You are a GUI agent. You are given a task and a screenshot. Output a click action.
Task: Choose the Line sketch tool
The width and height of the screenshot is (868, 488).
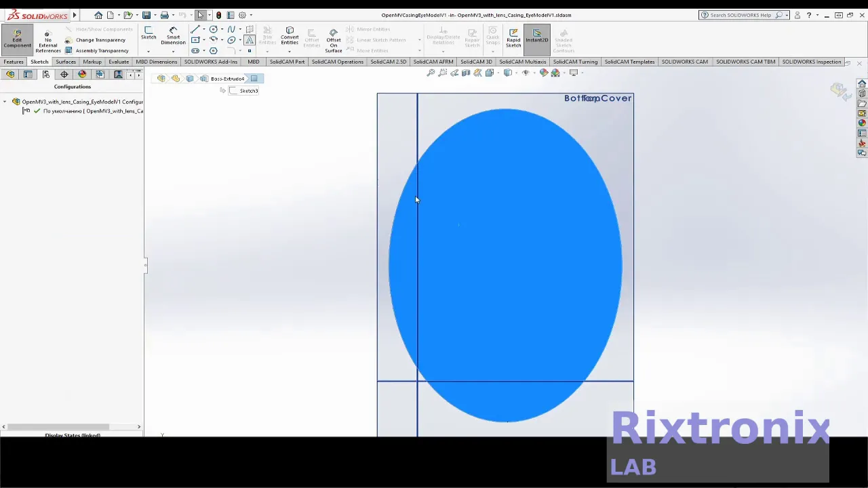(x=195, y=29)
